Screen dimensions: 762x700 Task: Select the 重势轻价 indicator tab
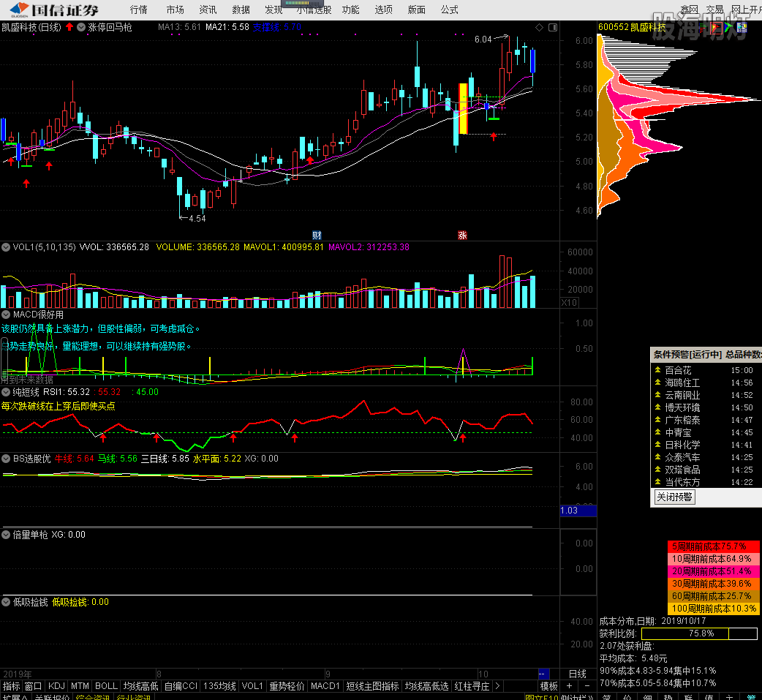[287, 686]
